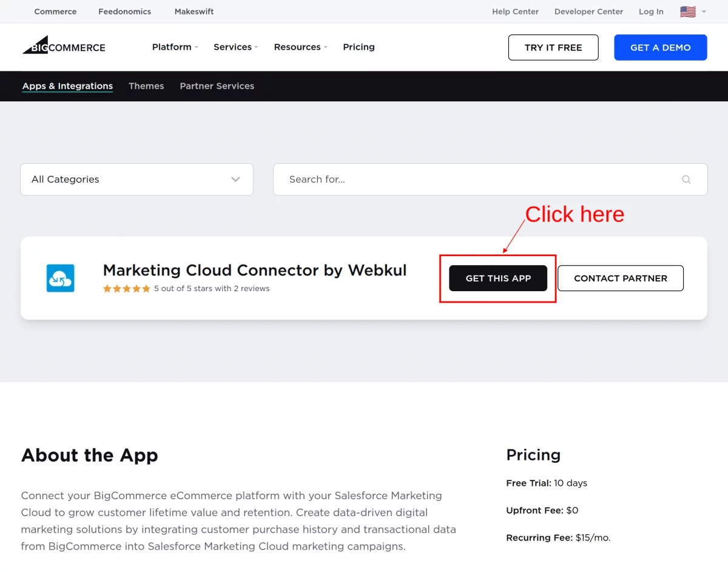Click the GET A DEMO button
This screenshot has width=728, height=572.
pos(661,47)
